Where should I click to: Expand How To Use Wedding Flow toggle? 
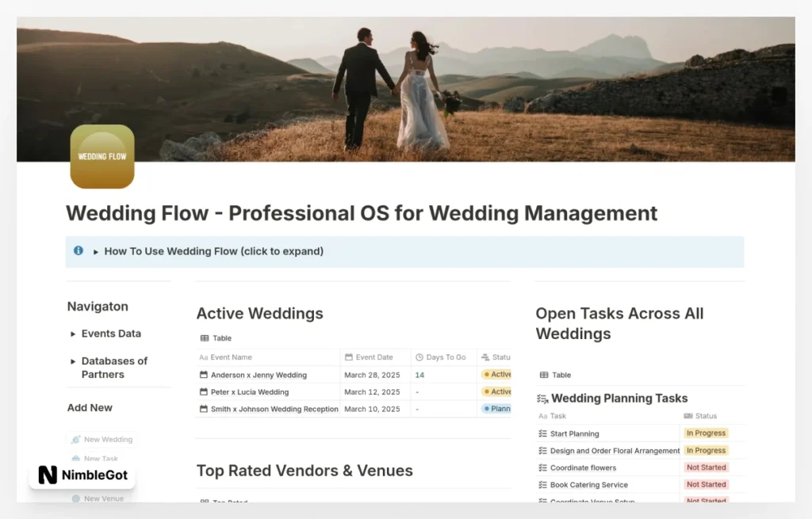[x=96, y=252]
